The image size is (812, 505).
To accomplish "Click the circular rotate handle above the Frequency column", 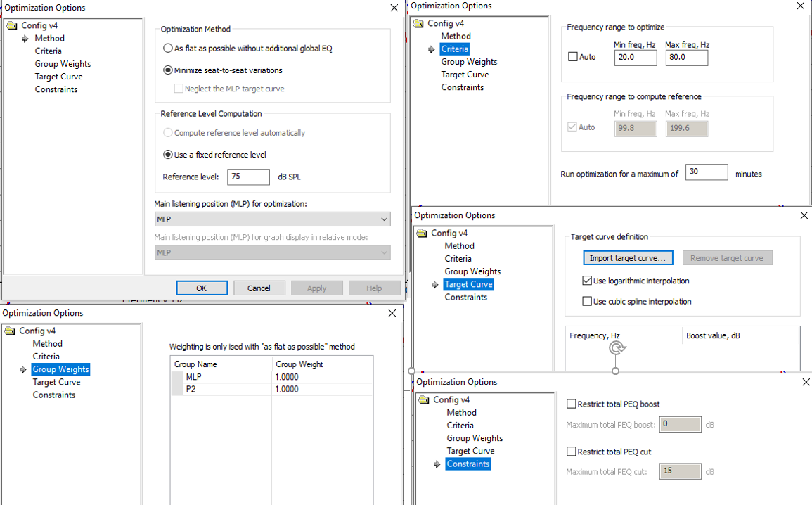I will [617, 348].
